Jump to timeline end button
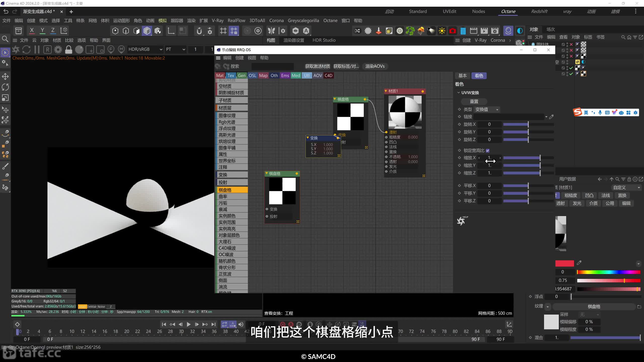644x362 pixels. point(214,324)
